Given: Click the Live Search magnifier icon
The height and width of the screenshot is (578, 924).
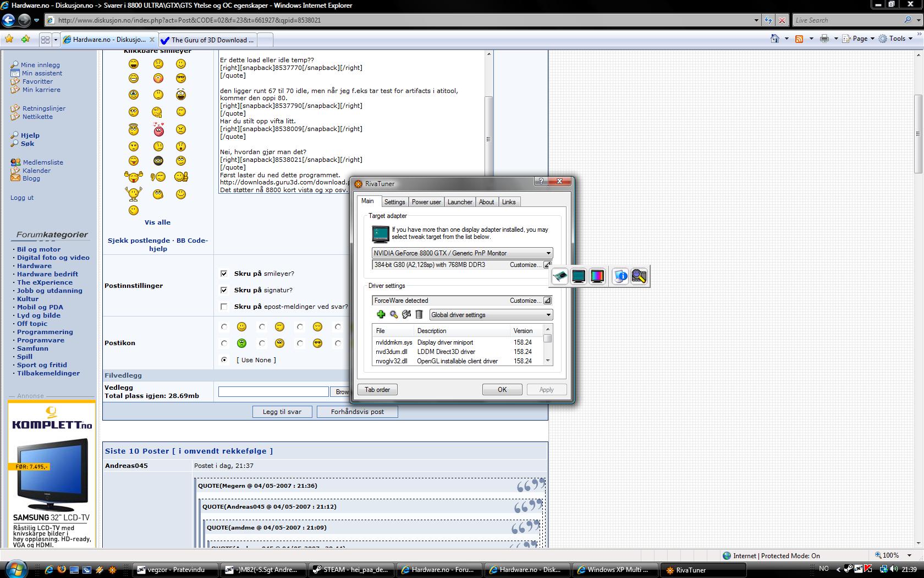Looking at the screenshot, I should (x=908, y=20).
